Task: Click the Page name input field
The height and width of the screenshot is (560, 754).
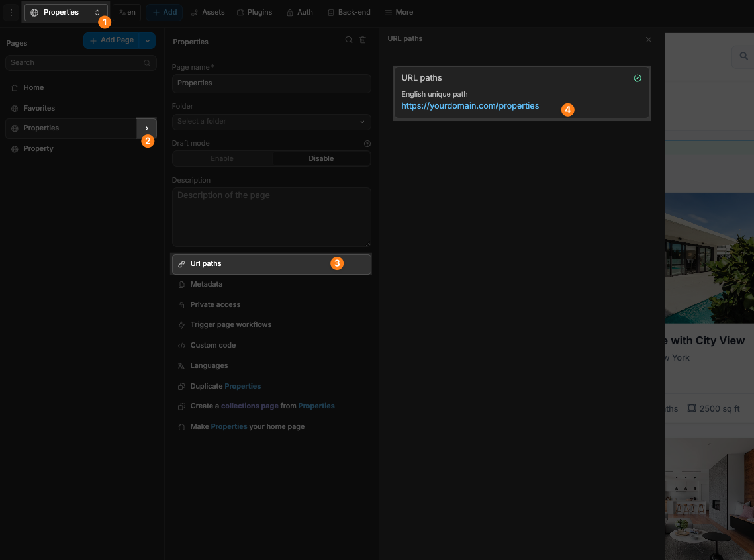Action: point(271,83)
